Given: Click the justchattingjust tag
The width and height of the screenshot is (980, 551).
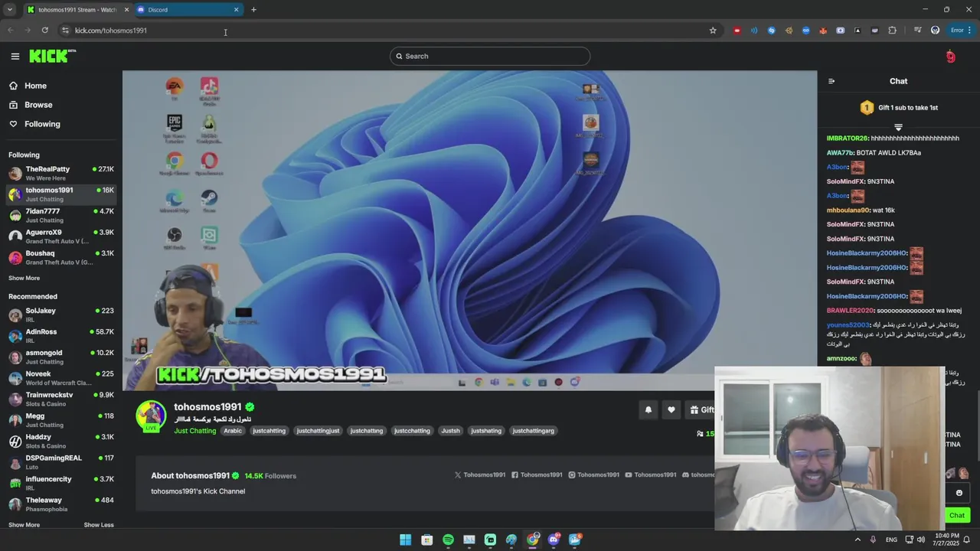Looking at the screenshot, I should 318,431.
